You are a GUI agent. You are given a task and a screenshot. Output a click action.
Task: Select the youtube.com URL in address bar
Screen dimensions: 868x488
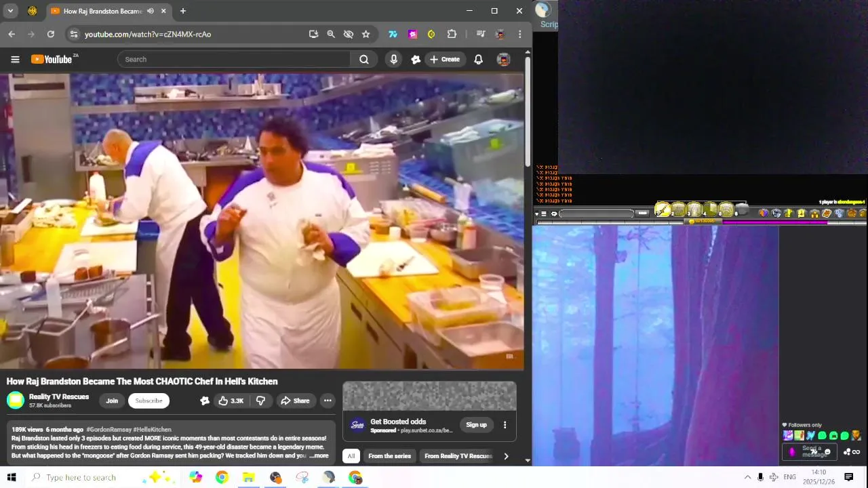point(148,34)
